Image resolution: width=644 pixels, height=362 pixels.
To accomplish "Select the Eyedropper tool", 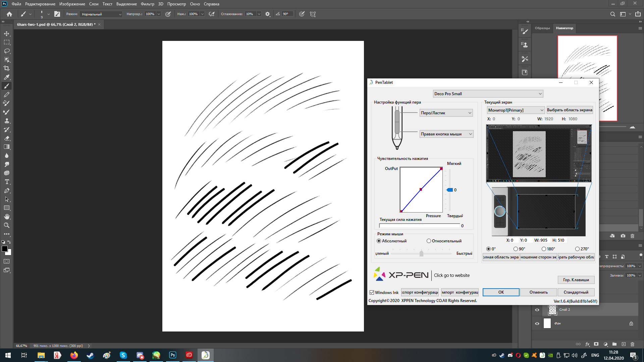I will point(6,77).
